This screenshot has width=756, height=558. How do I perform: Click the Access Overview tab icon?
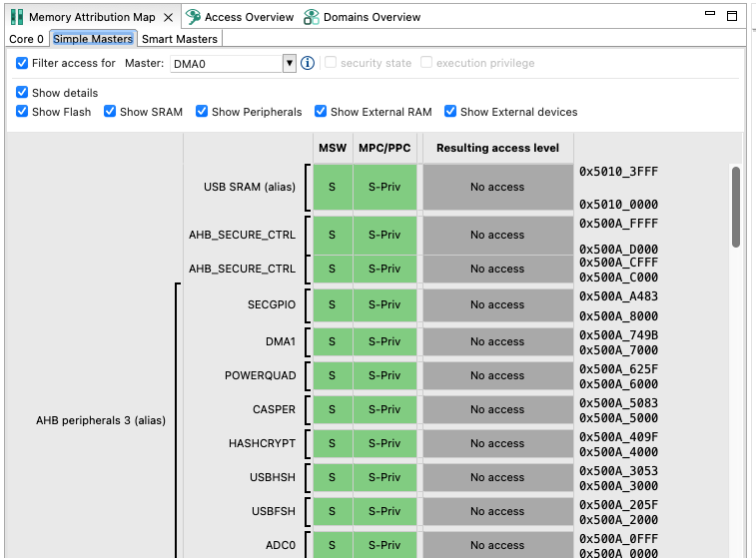point(194,17)
